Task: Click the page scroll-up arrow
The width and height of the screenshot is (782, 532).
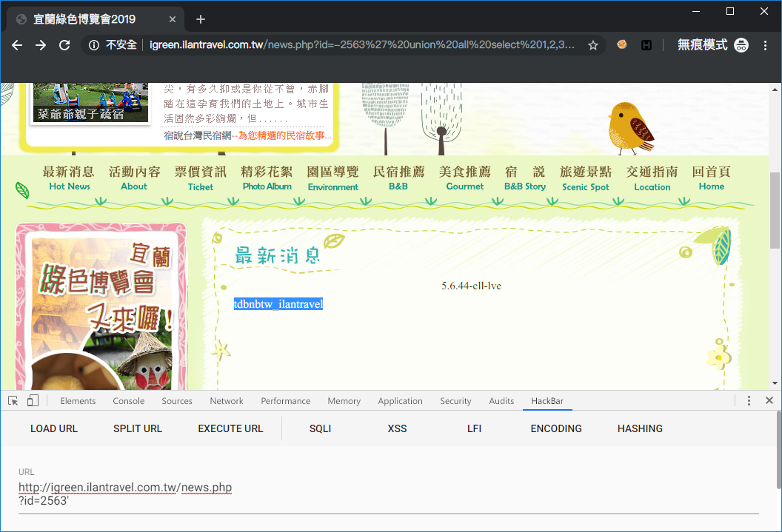Action: (775, 90)
